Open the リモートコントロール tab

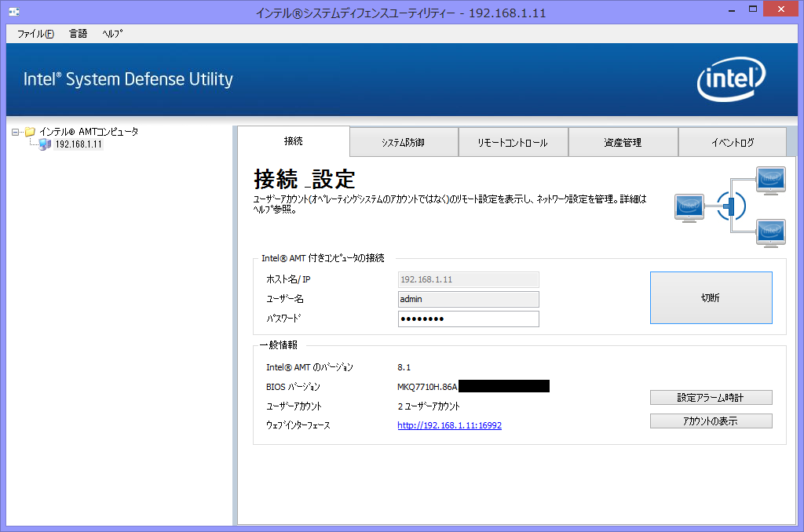pyautogui.click(x=513, y=143)
